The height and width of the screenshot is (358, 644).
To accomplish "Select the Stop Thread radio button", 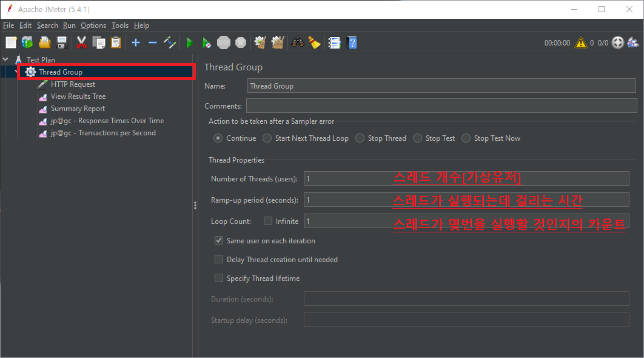I will pyautogui.click(x=360, y=138).
